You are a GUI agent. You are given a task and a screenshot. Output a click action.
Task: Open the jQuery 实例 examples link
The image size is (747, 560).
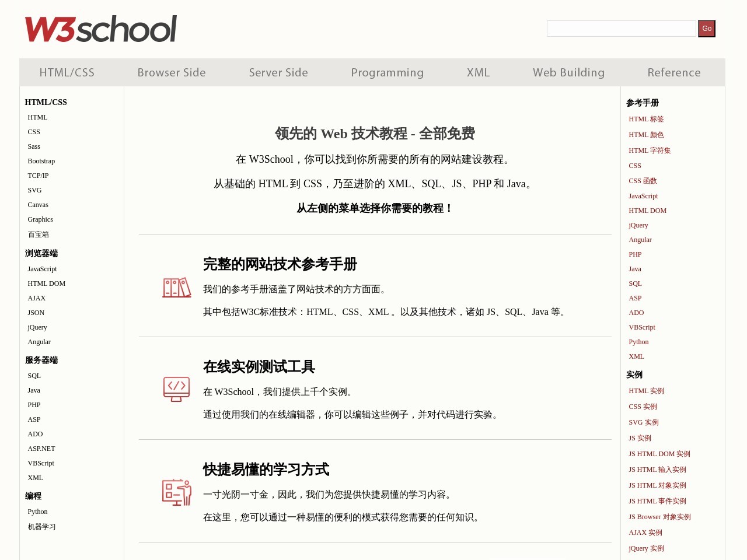646,548
